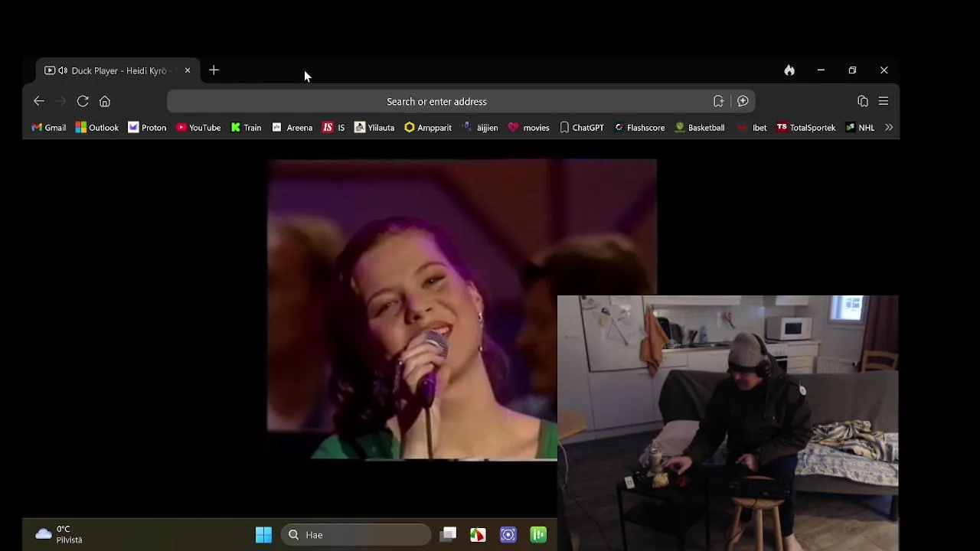The height and width of the screenshot is (551, 980).
Task: Close the Duck Player tab
Action: [x=188, y=70]
